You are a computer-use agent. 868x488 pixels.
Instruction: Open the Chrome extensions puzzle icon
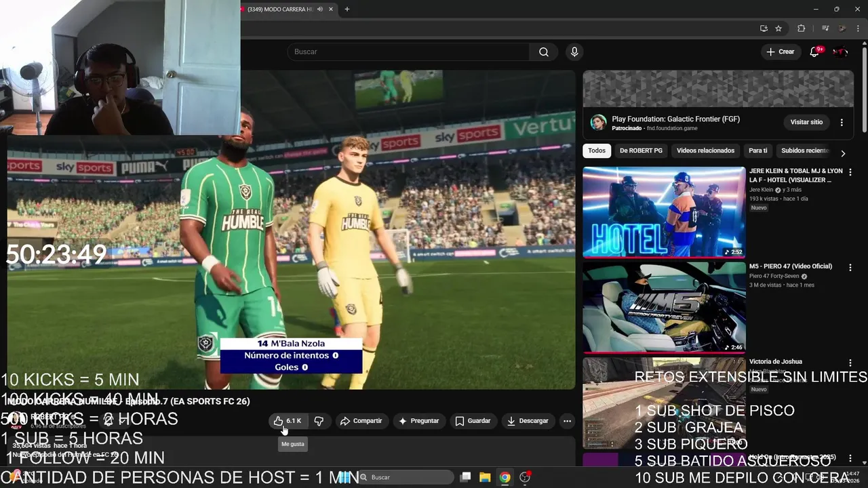point(802,28)
